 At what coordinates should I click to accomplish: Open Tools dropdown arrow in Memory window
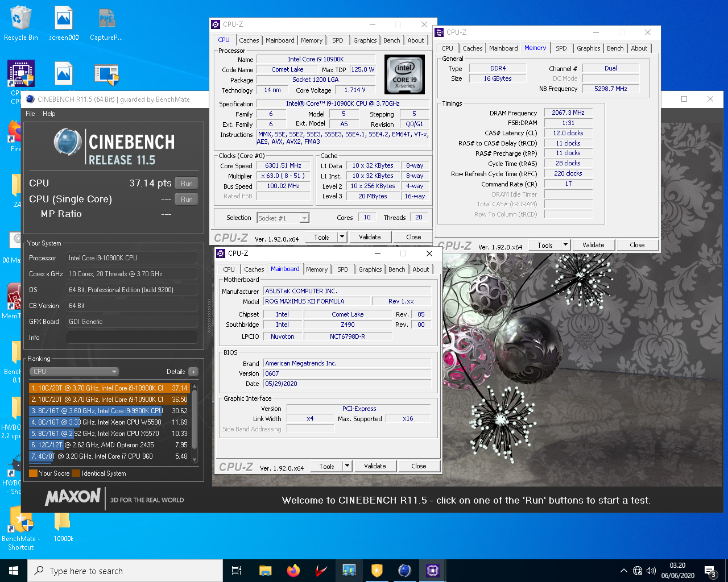pos(565,245)
